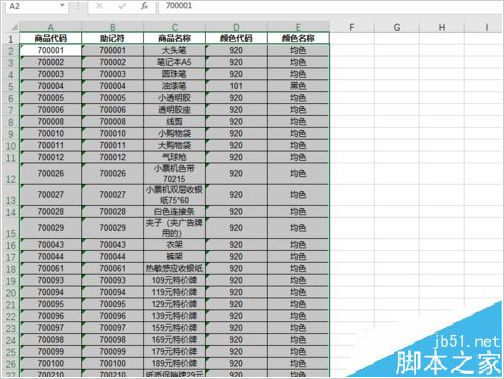The height and width of the screenshot is (379, 504).
Task: Click the Enter checkmark icon in formula bar
Action: pyautogui.click(x=122, y=6)
